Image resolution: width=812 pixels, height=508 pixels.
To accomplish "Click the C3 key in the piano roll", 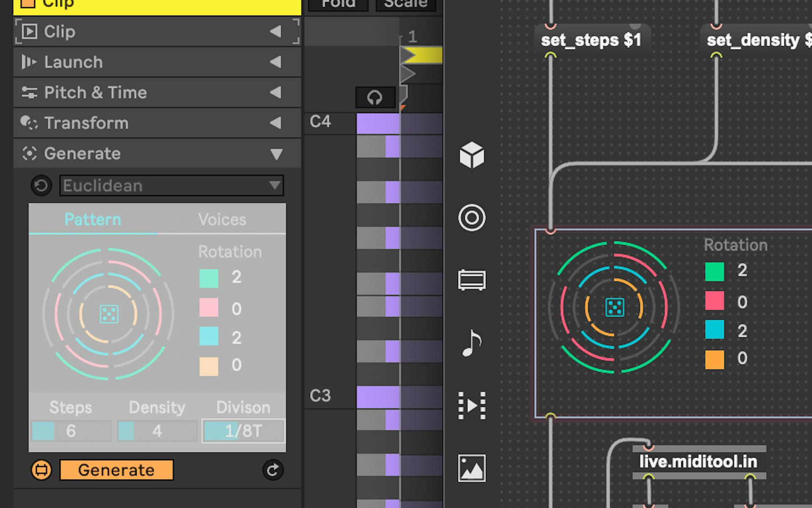I will tap(320, 395).
